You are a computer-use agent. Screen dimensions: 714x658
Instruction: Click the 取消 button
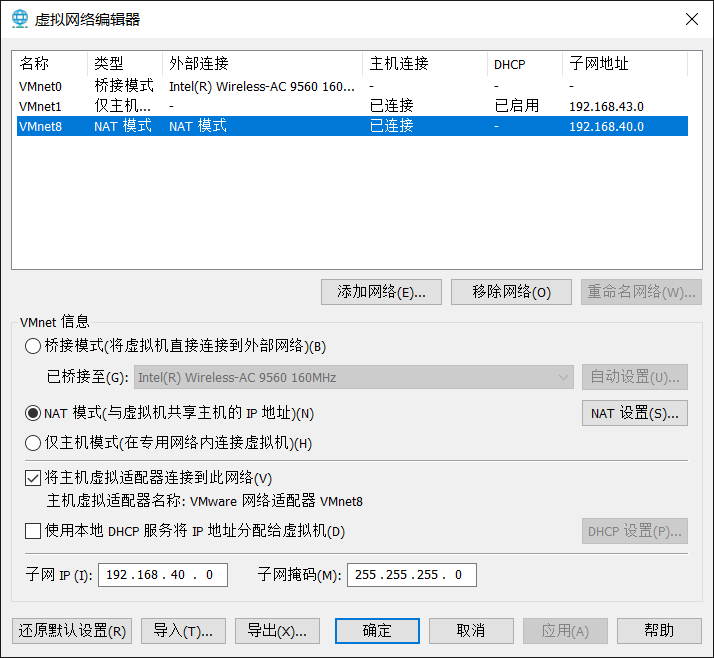pos(471,631)
